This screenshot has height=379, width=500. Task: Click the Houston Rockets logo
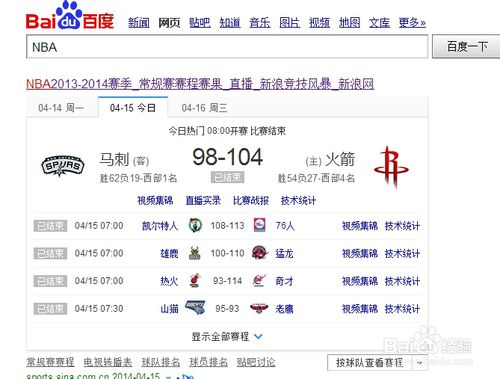tap(391, 166)
